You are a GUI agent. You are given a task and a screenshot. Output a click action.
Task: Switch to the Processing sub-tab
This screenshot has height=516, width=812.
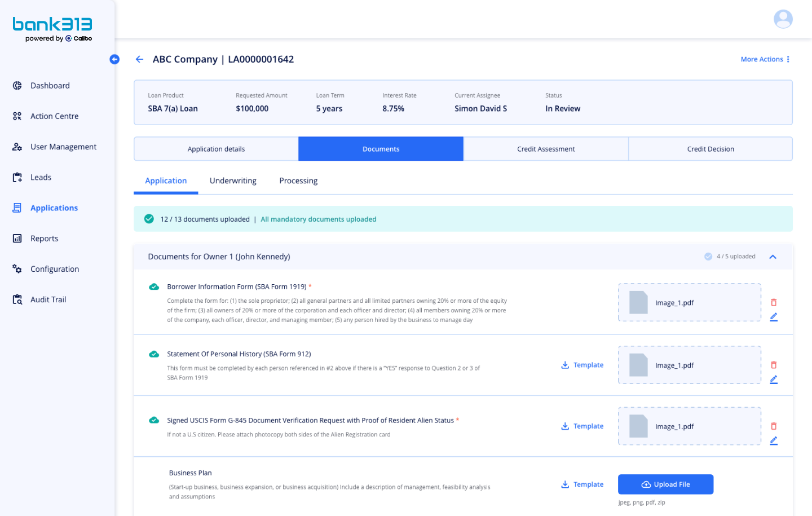click(298, 181)
